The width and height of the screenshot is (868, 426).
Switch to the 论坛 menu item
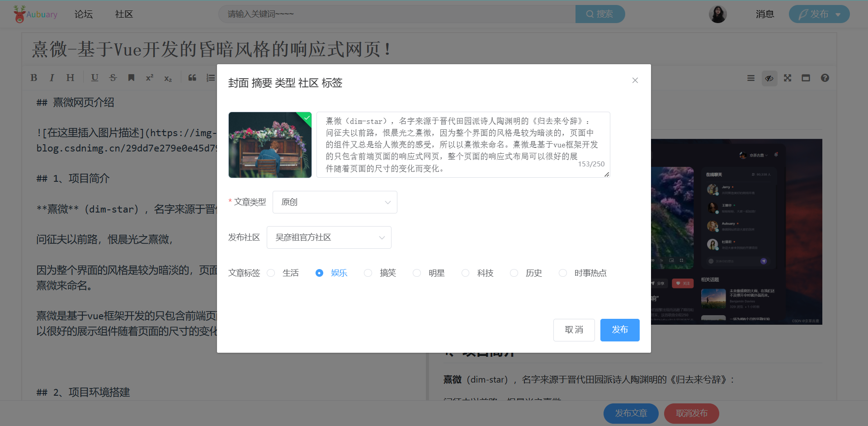click(83, 14)
